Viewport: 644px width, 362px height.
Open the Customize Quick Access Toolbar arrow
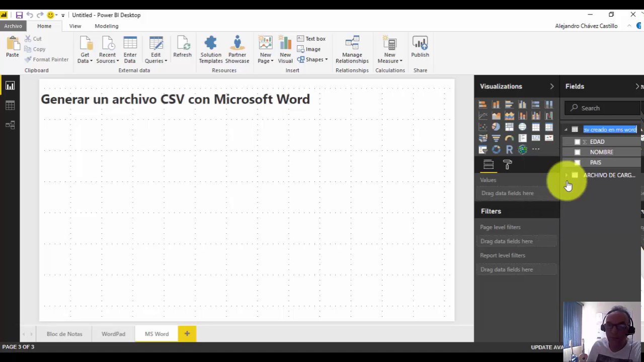point(63,15)
